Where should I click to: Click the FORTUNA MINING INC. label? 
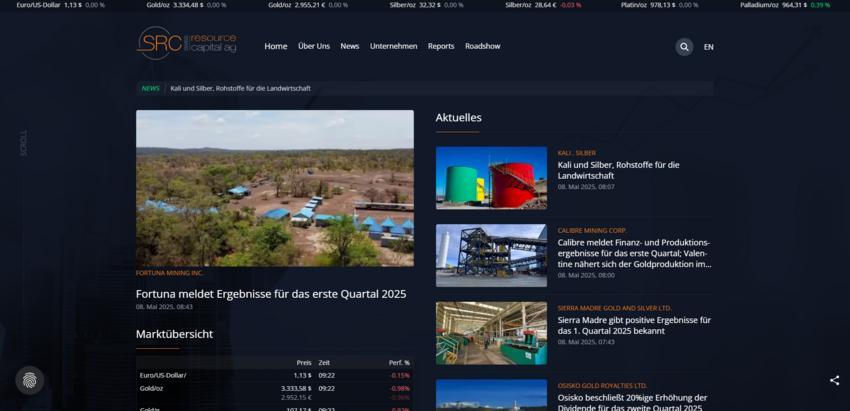[x=170, y=273]
